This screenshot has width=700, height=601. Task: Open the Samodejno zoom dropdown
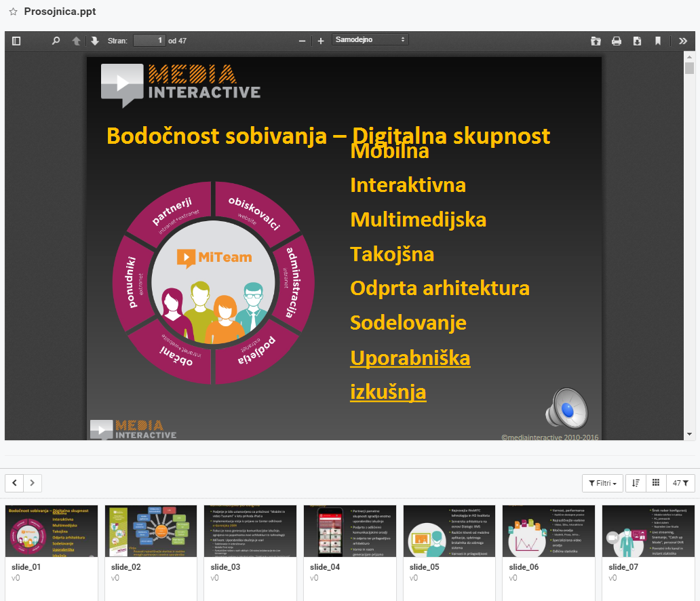point(370,40)
